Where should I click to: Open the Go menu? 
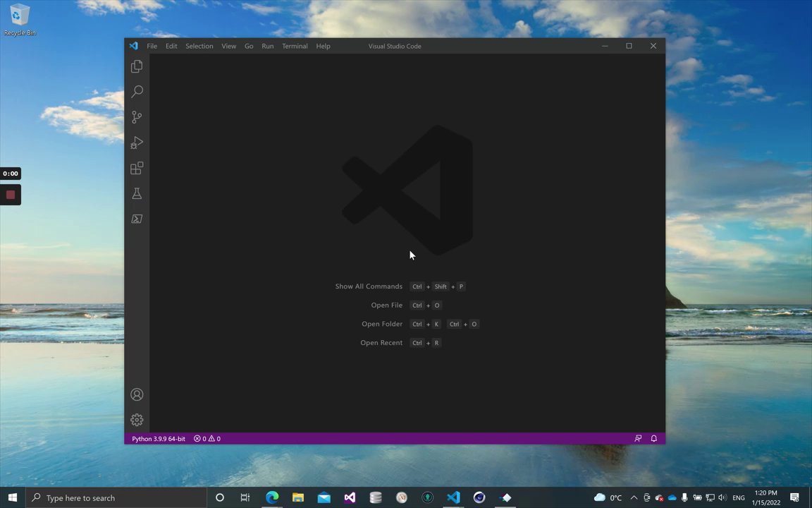(x=249, y=46)
